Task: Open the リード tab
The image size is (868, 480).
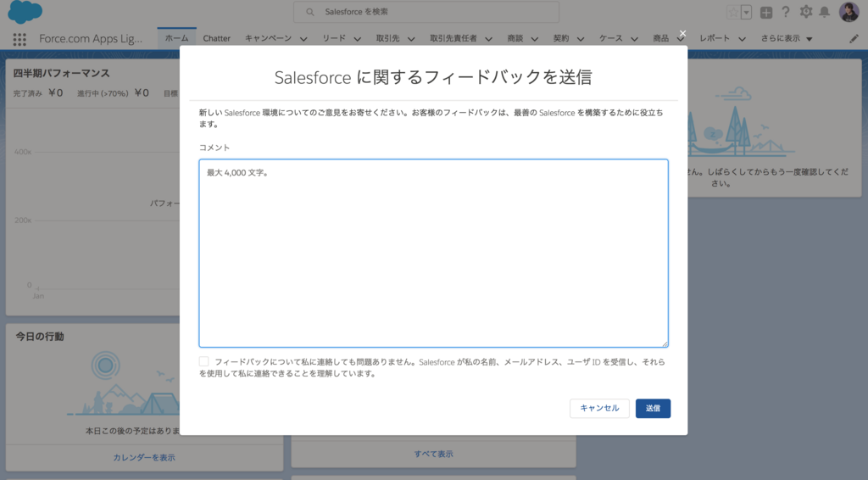Action: pyautogui.click(x=334, y=38)
